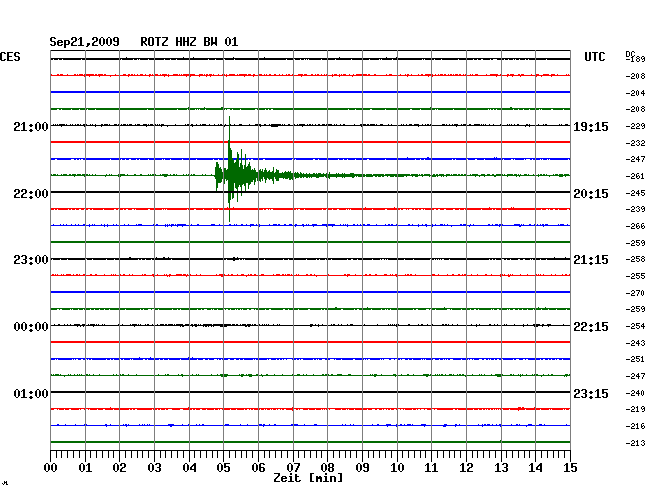Click the DC offset value -239
The image size is (650, 494).
(x=635, y=209)
